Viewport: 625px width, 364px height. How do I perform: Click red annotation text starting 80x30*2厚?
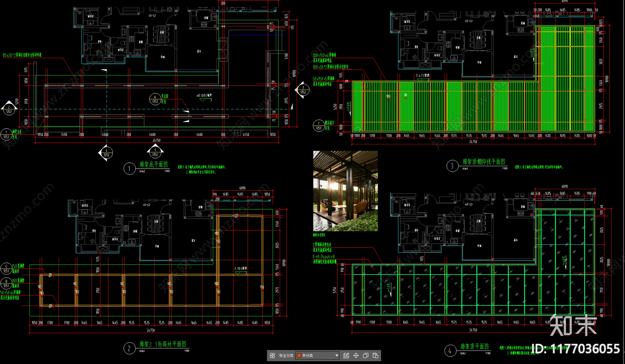click(x=22, y=55)
